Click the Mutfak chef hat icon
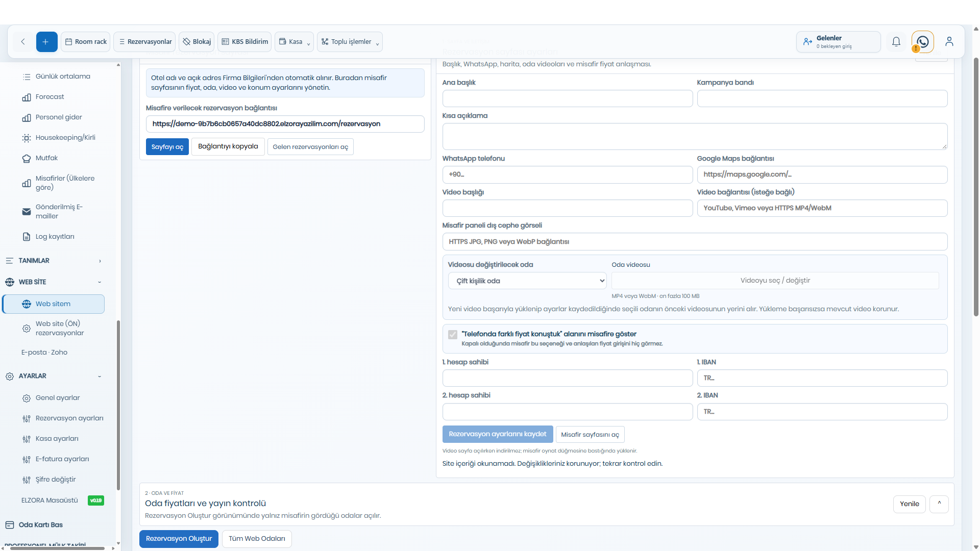The image size is (980, 551). pos(27,159)
